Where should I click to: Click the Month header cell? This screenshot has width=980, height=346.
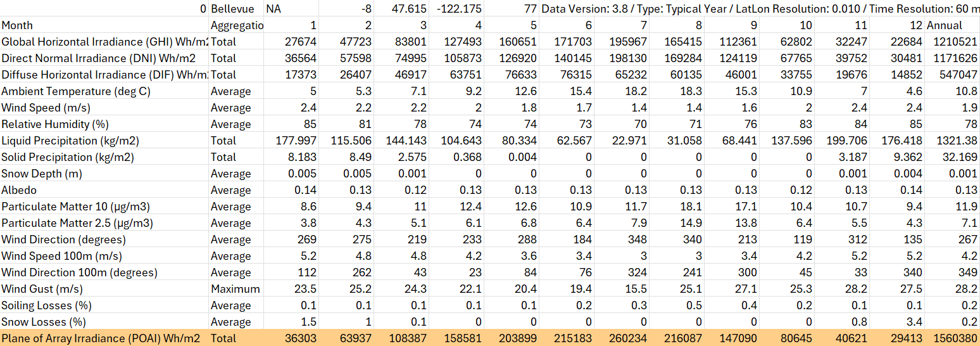pos(18,25)
